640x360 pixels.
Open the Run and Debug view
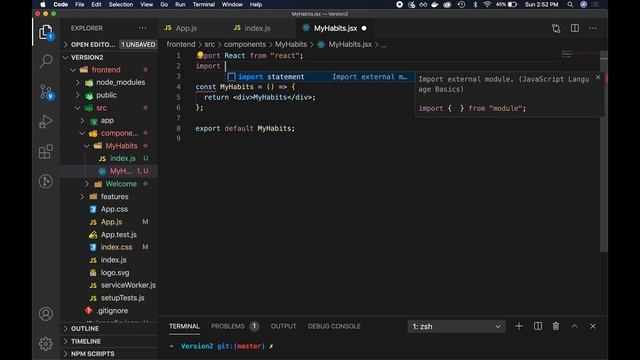[x=46, y=122]
